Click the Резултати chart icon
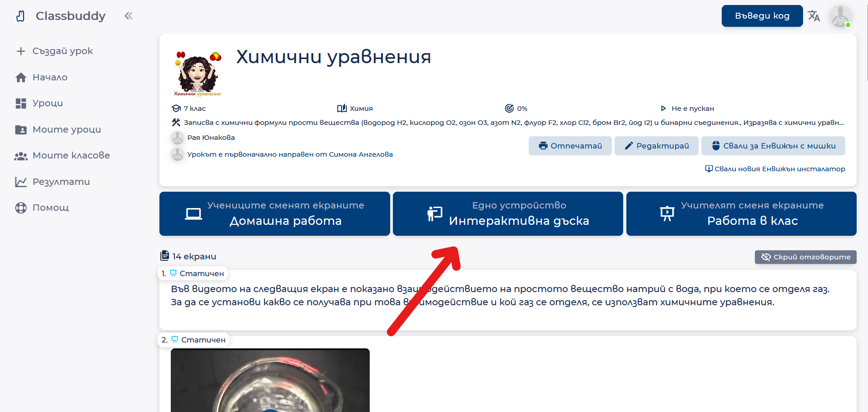This screenshot has width=868, height=412. (21, 182)
